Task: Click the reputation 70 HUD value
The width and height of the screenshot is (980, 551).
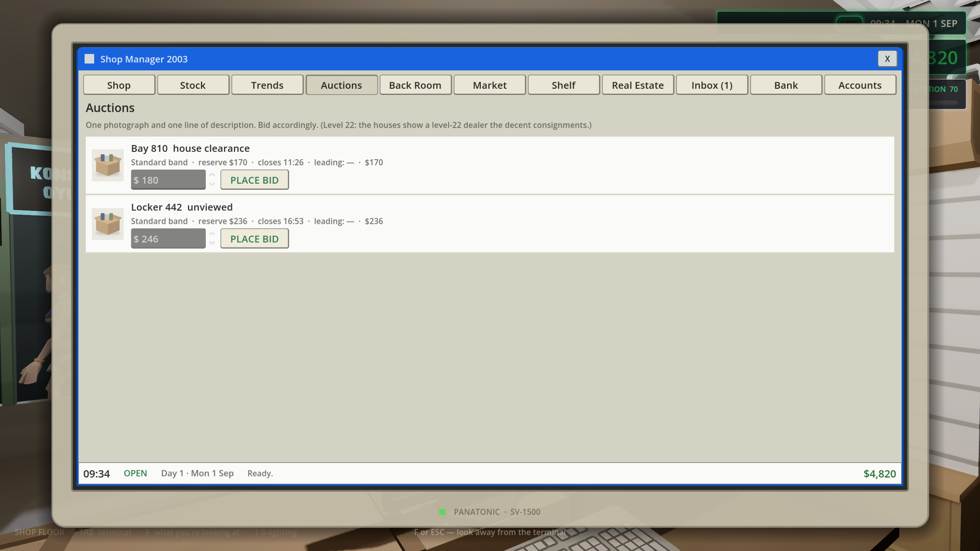Action: [953, 89]
